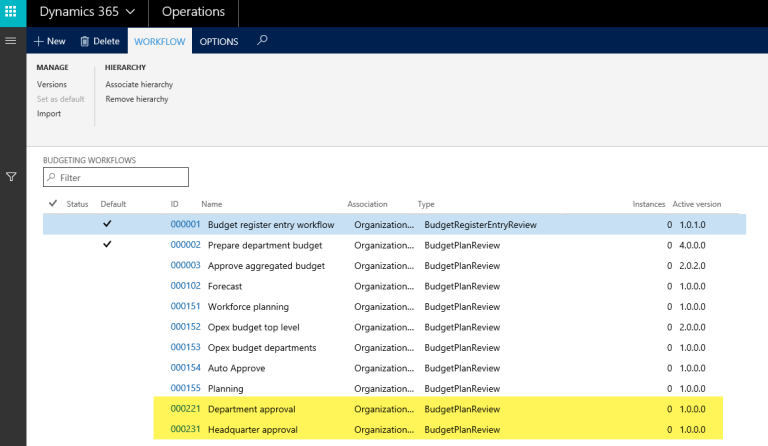The image size is (768, 446).
Task: Click Remove hierarchy
Action: [137, 99]
